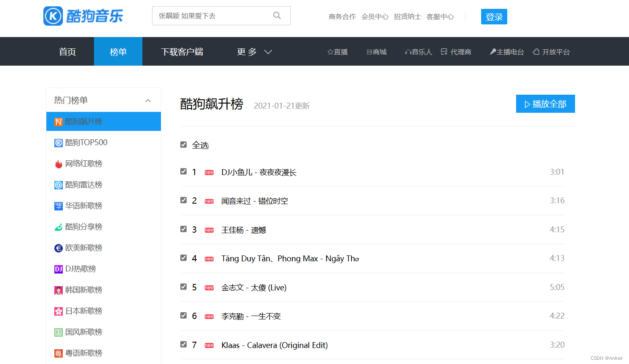
Task: Click the 韩国新歌榜 portrait icon
Action: click(59, 290)
